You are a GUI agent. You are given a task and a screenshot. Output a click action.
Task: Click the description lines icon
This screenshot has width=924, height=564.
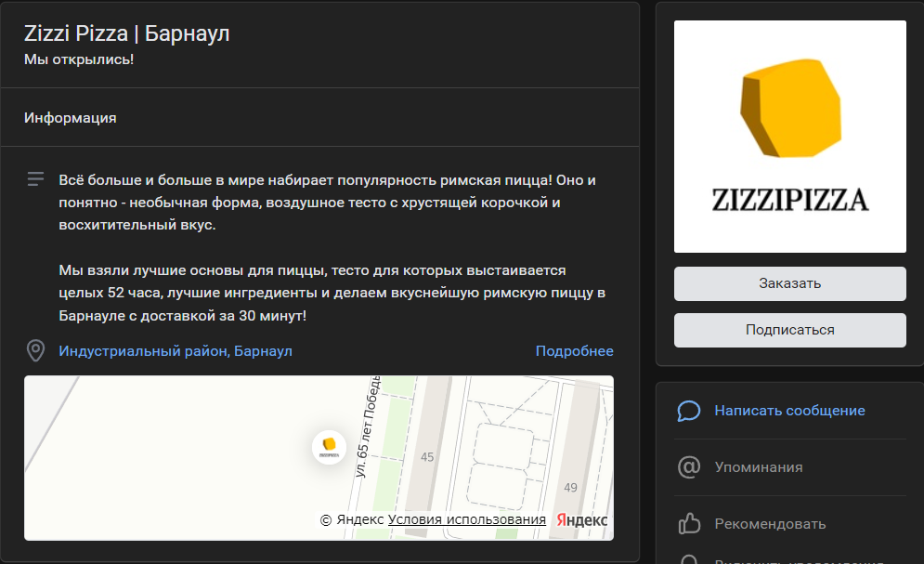point(35,179)
